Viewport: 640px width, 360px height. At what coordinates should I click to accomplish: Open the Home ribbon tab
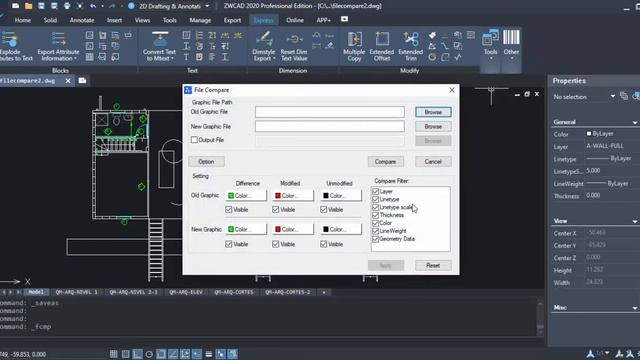pyautogui.click(x=22, y=20)
